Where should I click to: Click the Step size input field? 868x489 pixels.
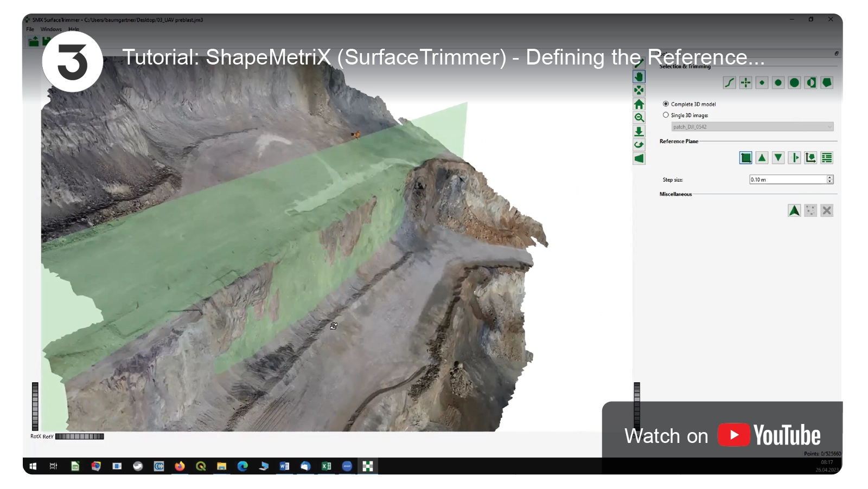tap(787, 179)
